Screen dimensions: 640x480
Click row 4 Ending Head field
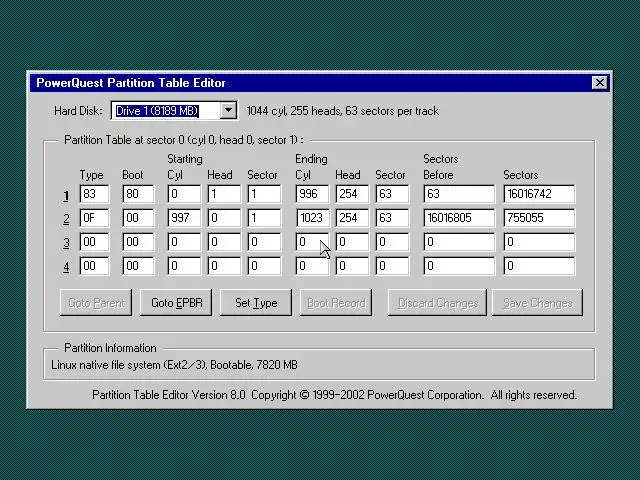point(352,266)
